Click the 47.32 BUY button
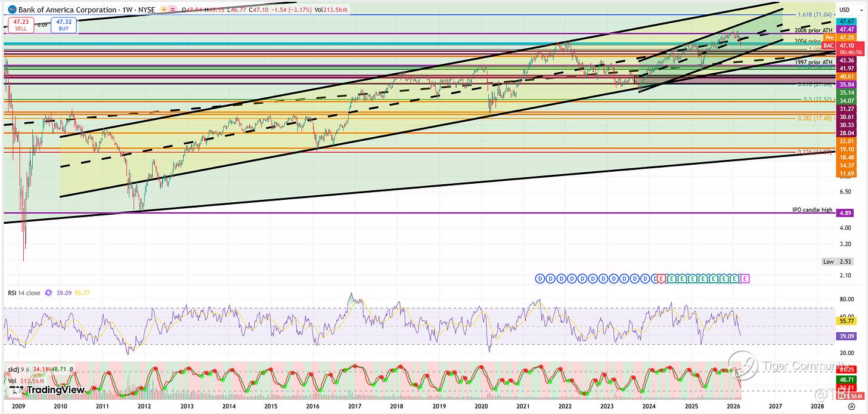The image size is (868, 414). click(63, 24)
